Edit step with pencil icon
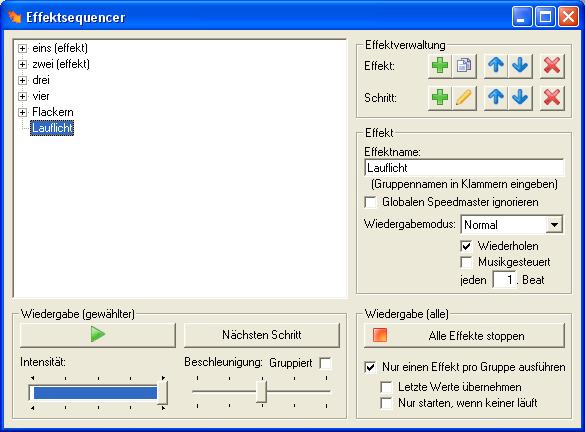585x432 pixels. point(464,98)
